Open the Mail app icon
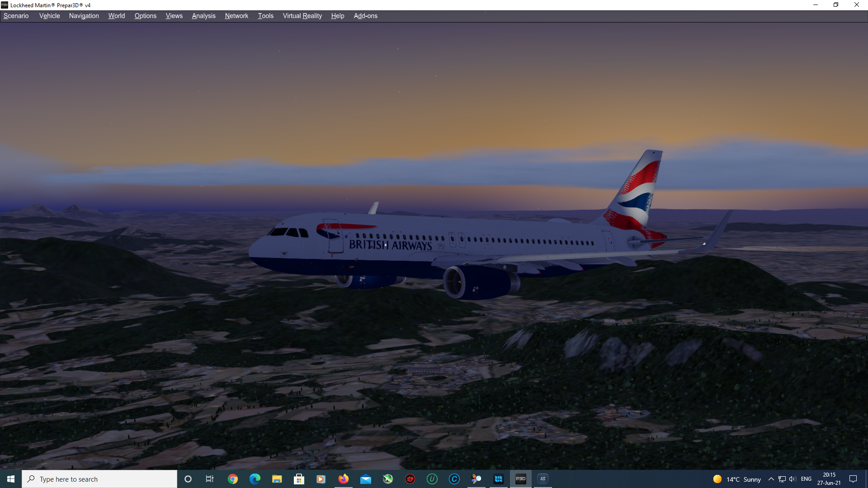This screenshot has width=868, height=488. tap(366, 479)
